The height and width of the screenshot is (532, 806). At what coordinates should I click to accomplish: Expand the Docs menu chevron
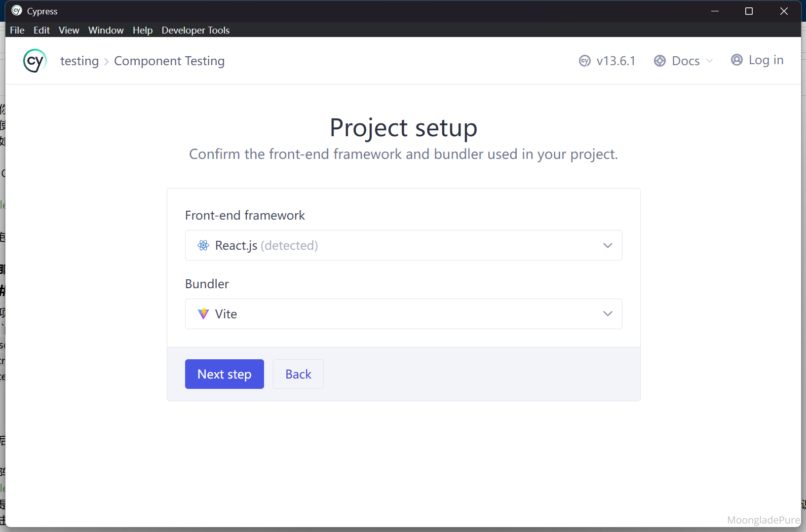point(710,61)
